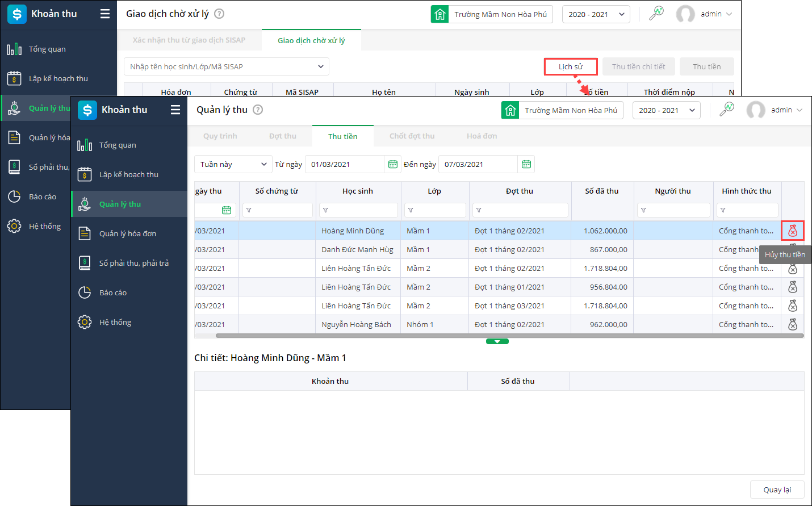
Task: Click the Lịch sử button
Action: coord(570,66)
